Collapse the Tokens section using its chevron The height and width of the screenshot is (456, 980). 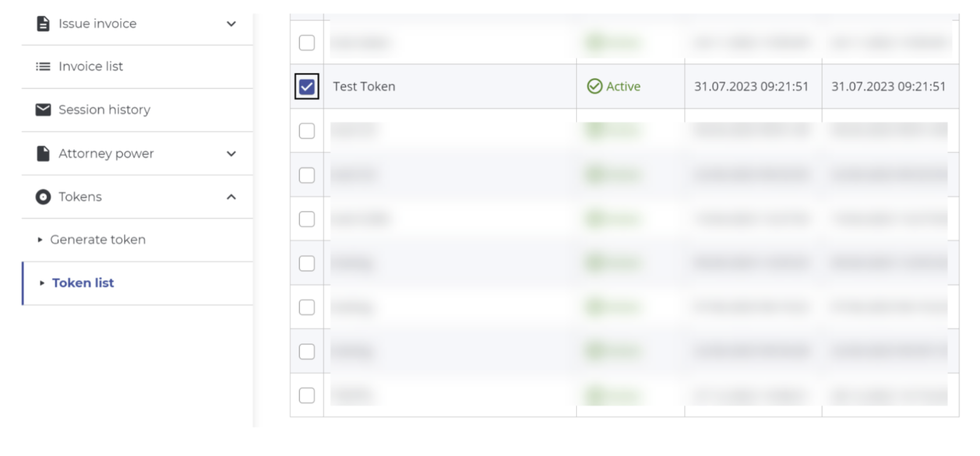click(231, 197)
